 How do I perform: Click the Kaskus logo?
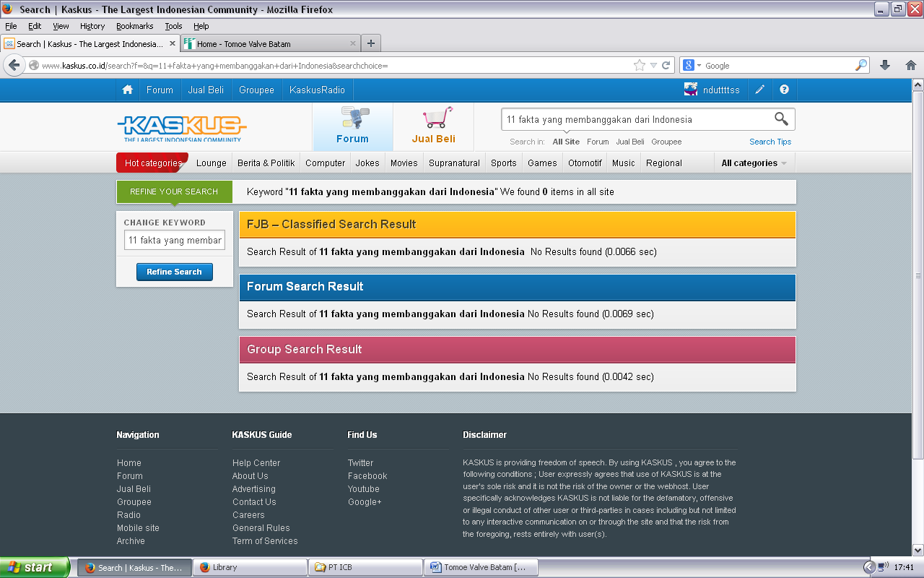pos(182,127)
